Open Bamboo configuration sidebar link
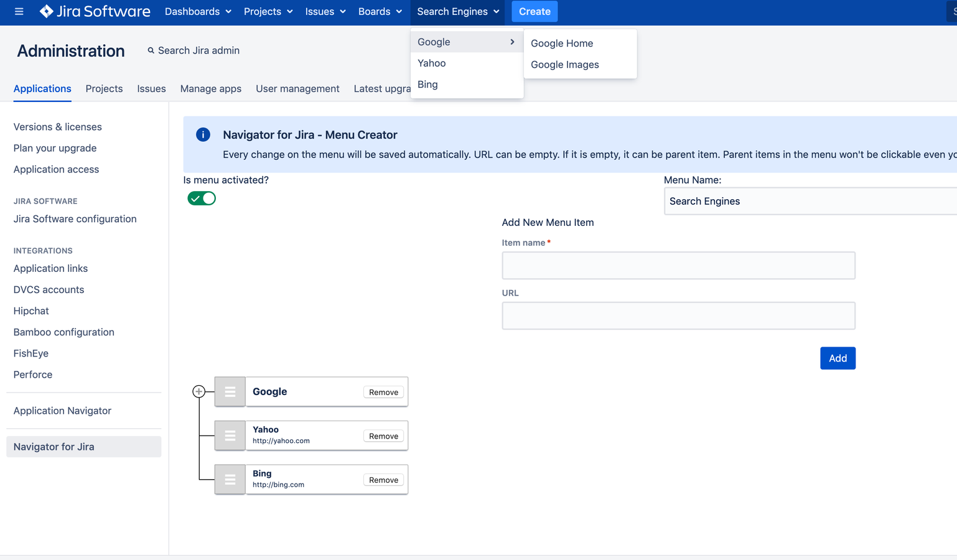This screenshot has width=957, height=560. [63, 332]
